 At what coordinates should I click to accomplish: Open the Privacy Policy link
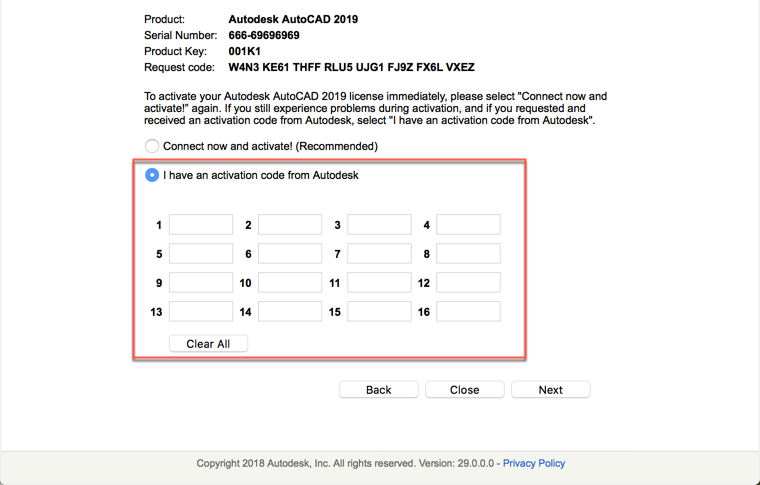[x=534, y=463]
